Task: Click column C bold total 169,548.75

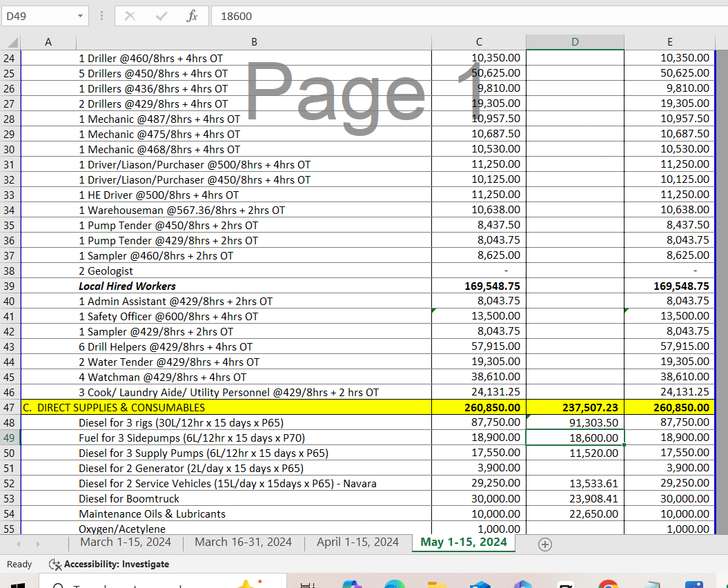Action: [479, 286]
